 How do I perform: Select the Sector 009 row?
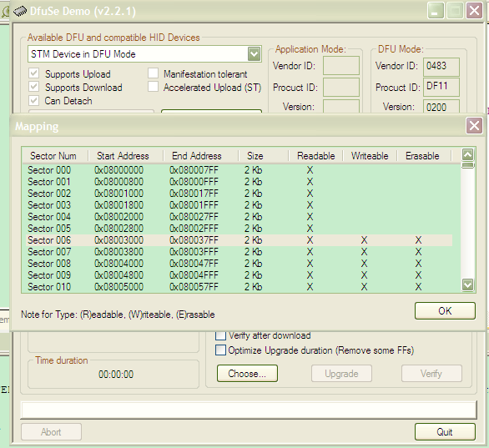239,275
